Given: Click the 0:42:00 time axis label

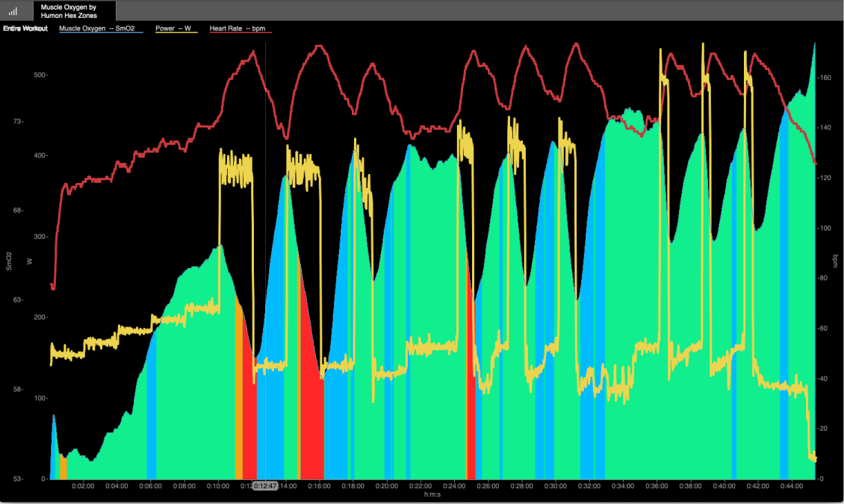Looking at the screenshot, I should click(x=758, y=486).
